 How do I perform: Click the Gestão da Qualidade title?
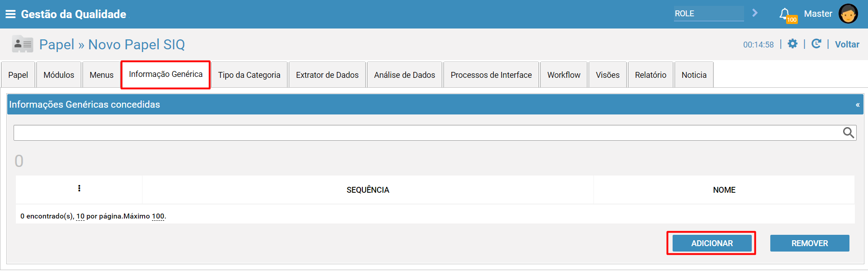74,14
